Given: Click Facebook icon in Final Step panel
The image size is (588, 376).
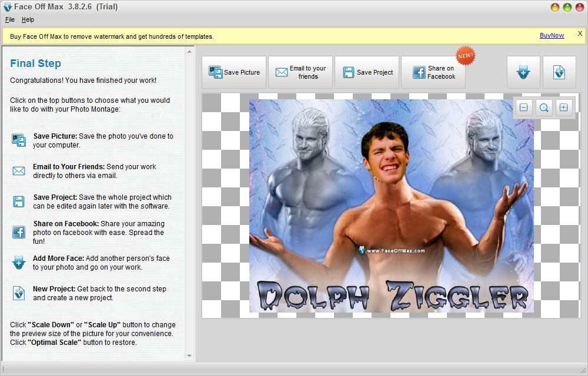Looking at the screenshot, I should (x=19, y=232).
